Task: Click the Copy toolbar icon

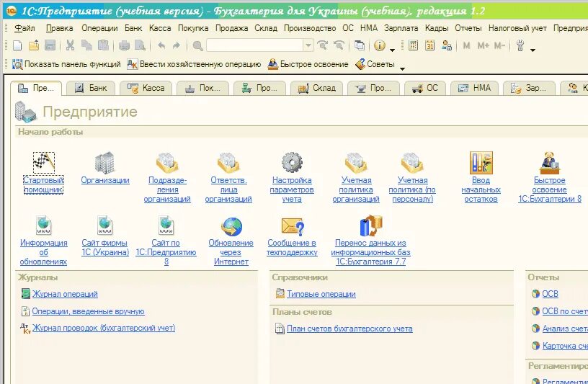Action: click(x=86, y=46)
